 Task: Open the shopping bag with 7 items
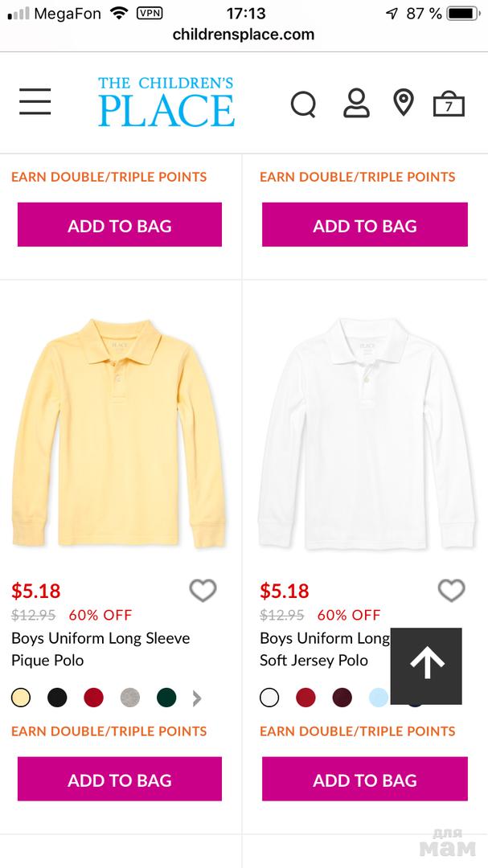click(x=449, y=104)
